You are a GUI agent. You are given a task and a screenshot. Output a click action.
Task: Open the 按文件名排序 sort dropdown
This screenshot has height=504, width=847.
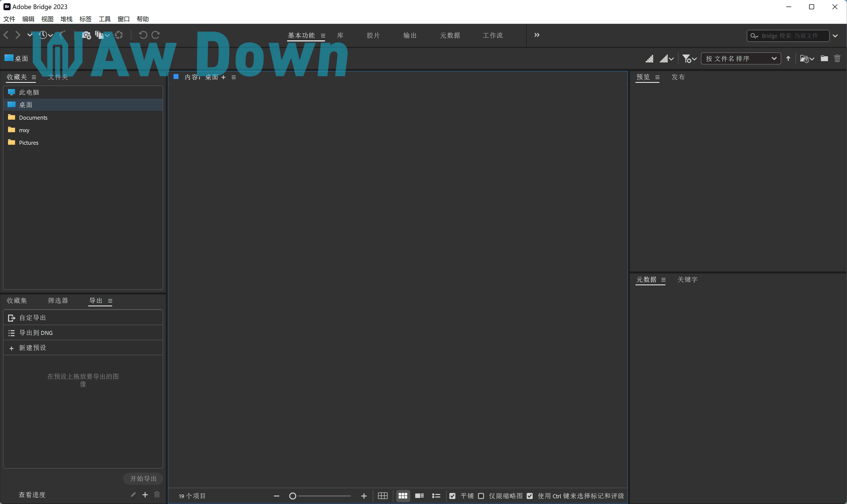tap(741, 58)
